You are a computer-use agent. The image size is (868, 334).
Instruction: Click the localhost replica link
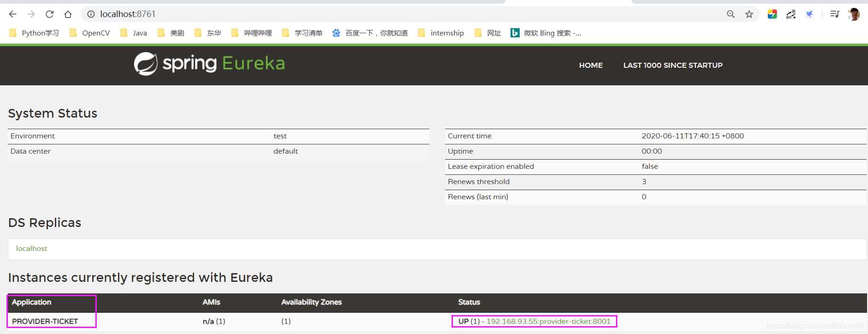(x=32, y=249)
